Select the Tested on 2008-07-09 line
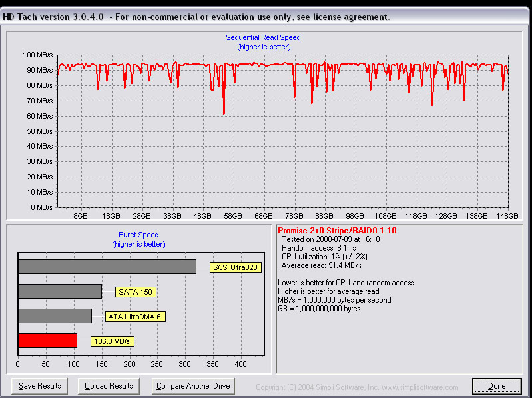532x398 pixels. click(x=330, y=239)
